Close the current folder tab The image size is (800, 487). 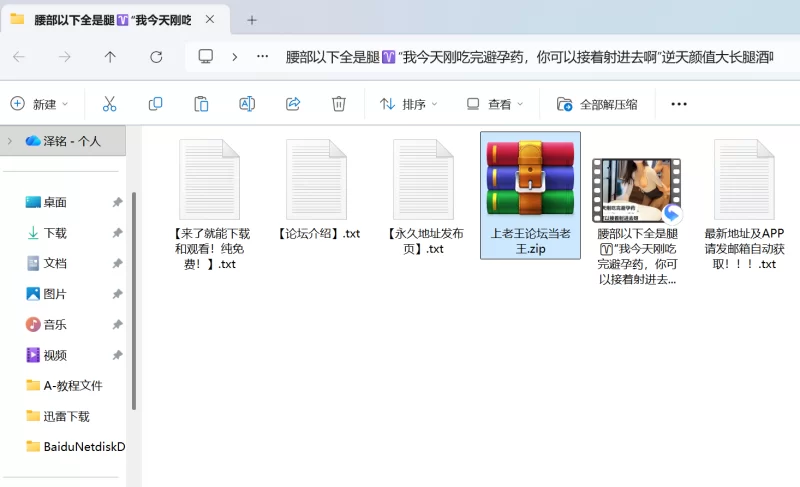(x=210, y=19)
